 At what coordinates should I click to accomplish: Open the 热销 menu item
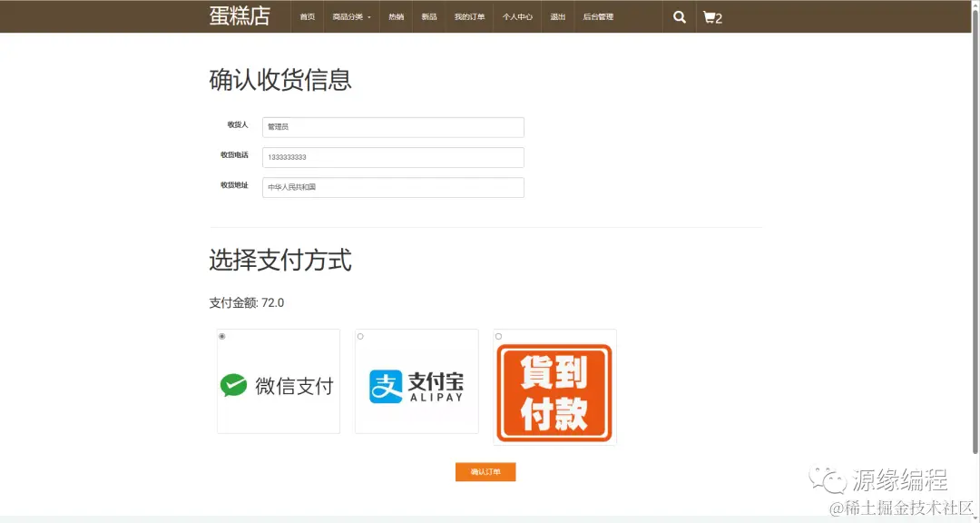click(397, 17)
